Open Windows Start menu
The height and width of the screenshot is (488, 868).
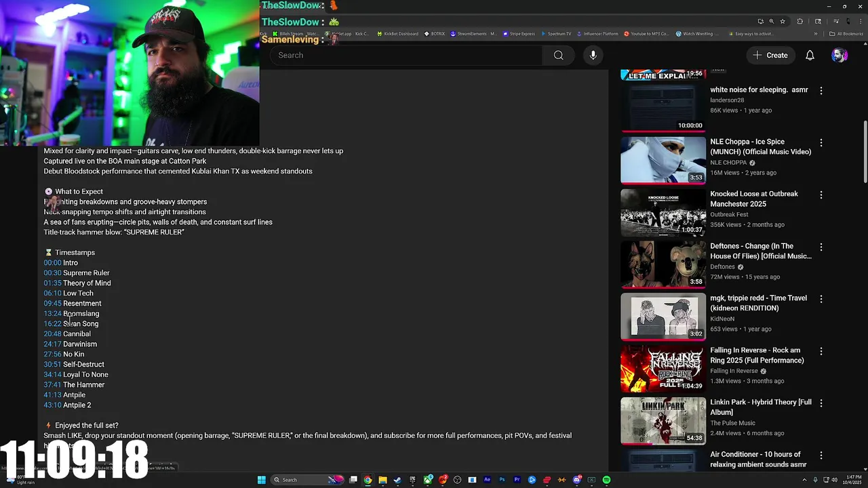click(261, 480)
